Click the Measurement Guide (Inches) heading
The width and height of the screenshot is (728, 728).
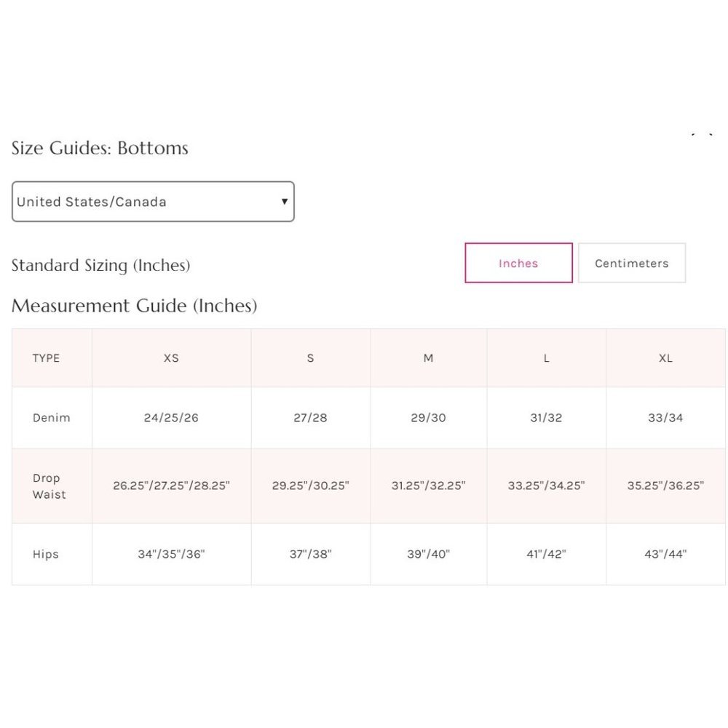point(135,306)
